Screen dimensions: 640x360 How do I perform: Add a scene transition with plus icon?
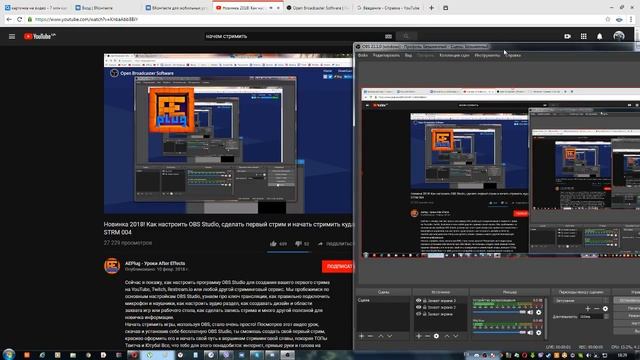coord(588,309)
